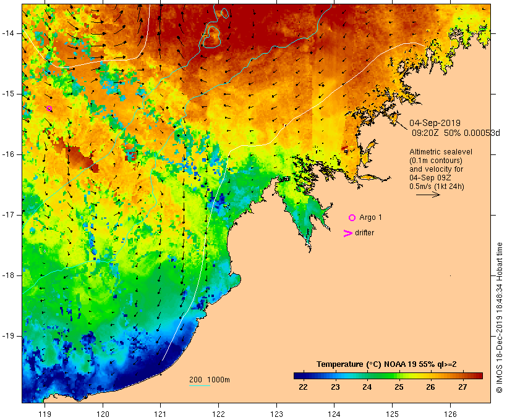Click the 123 longitude axis label

point(276,414)
